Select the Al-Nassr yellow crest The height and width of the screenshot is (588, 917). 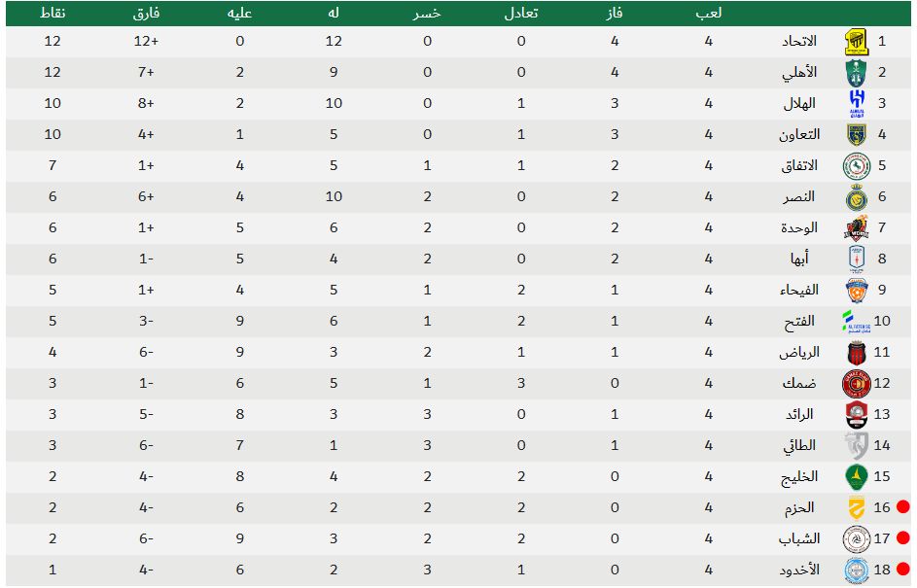[857, 197]
